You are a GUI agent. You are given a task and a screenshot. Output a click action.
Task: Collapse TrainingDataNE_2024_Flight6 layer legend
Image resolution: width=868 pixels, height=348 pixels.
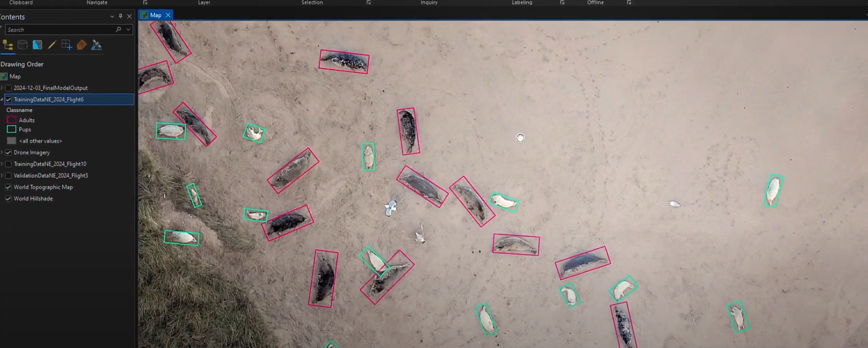coord(2,100)
